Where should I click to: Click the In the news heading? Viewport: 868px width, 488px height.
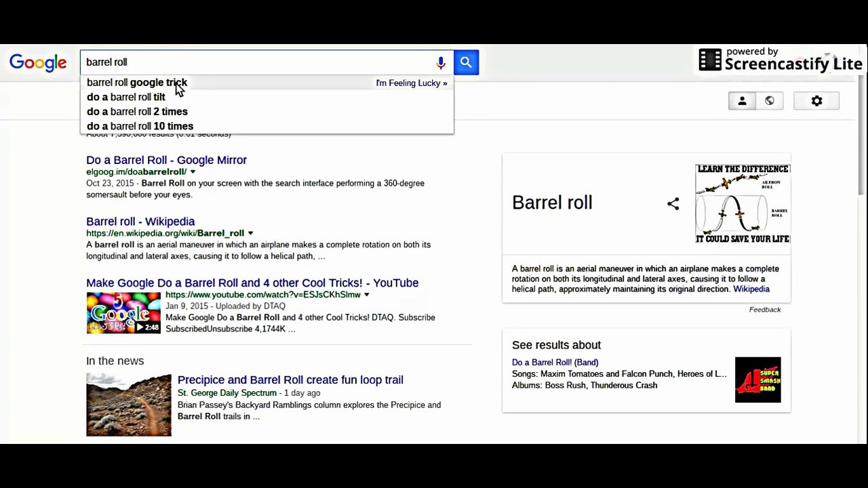pos(115,361)
